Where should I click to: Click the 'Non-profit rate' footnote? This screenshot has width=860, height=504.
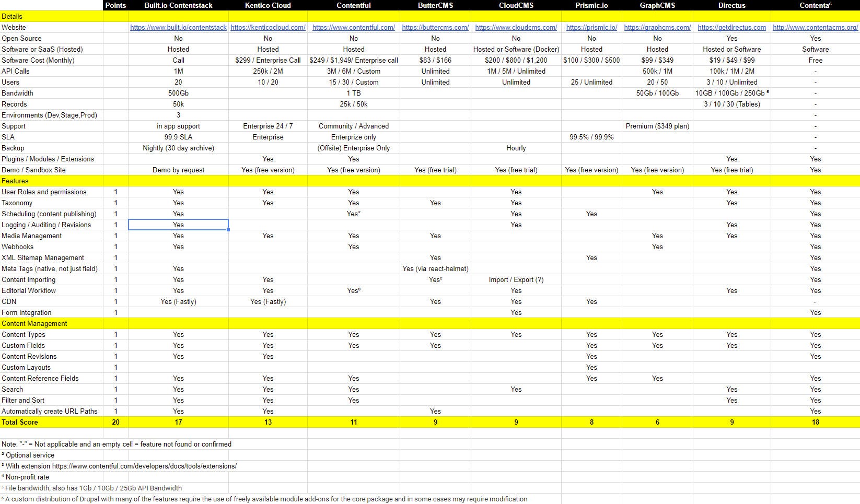(x=26, y=477)
